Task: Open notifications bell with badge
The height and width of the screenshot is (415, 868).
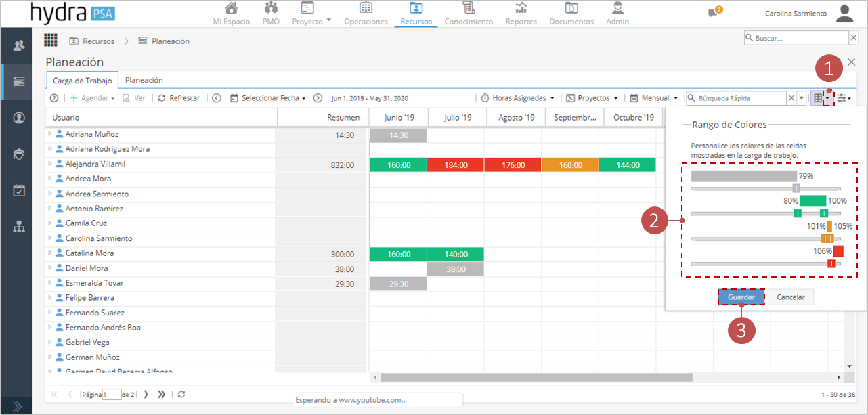Action: [714, 12]
